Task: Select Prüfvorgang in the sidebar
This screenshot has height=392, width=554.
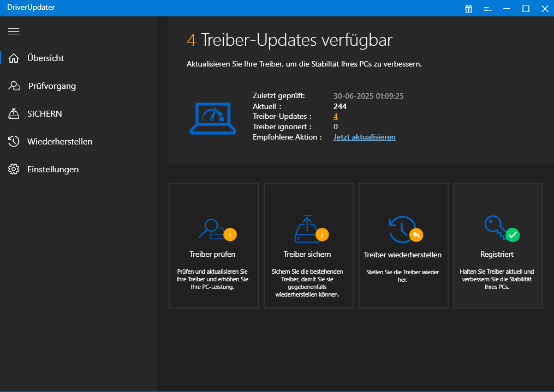Action: coord(51,86)
